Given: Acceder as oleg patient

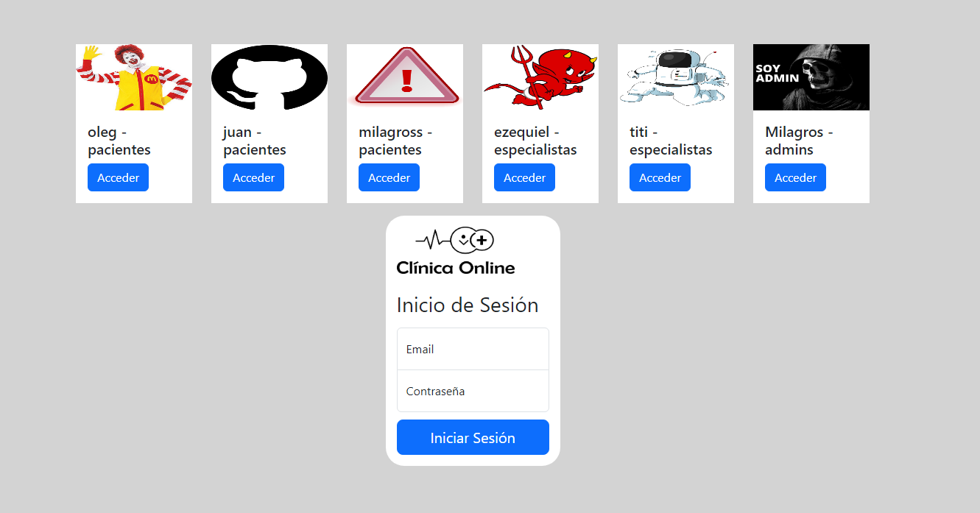Looking at the screenshot, I should coord(118,177).
